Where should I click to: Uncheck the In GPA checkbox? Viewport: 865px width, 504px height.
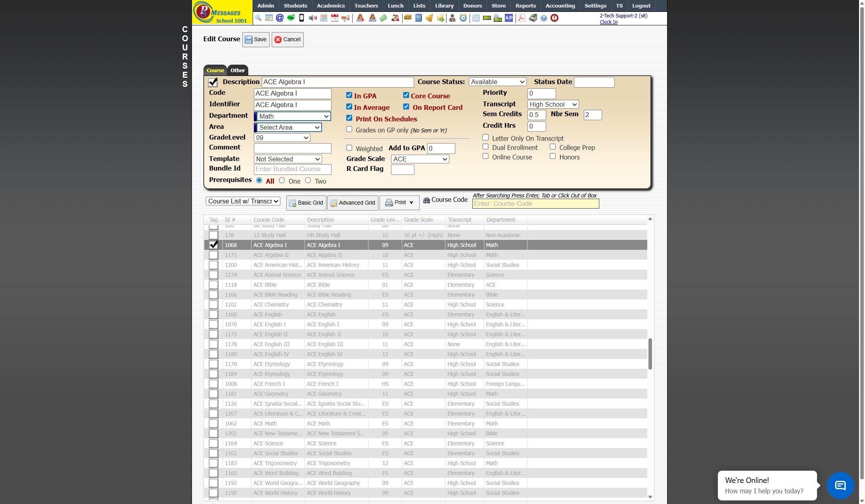(349, 95)
